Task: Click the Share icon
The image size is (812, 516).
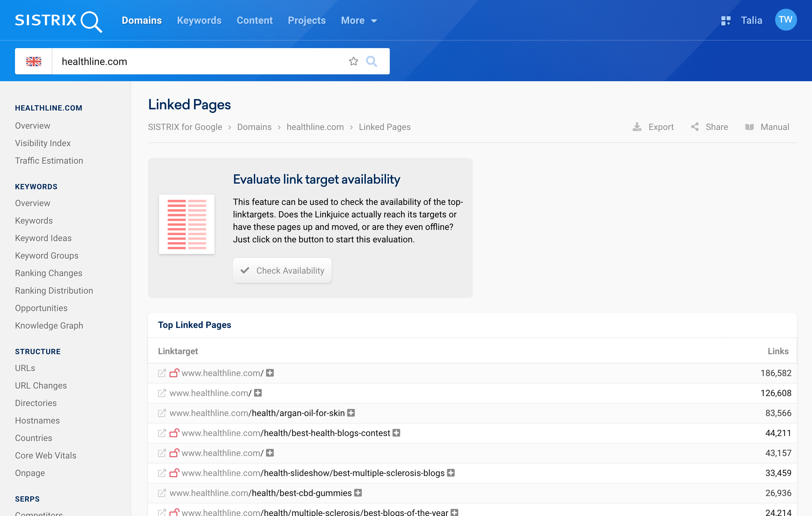Action: click(x=696, y=127)
